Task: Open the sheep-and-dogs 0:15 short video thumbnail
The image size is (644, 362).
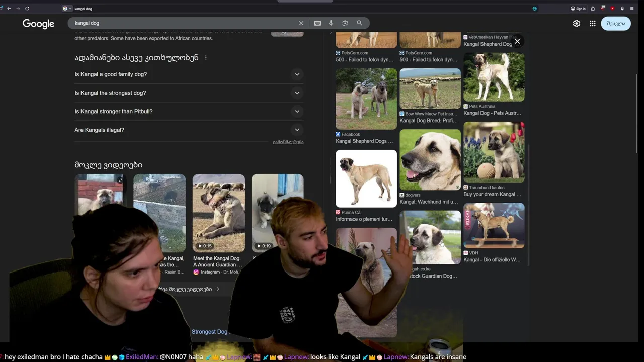Action: [x=218, y=213]
